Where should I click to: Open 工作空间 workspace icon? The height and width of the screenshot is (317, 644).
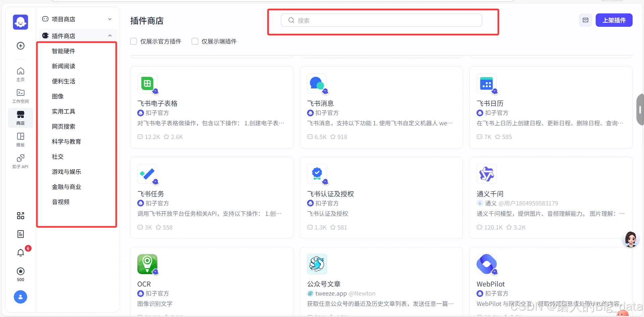point(20,92)
